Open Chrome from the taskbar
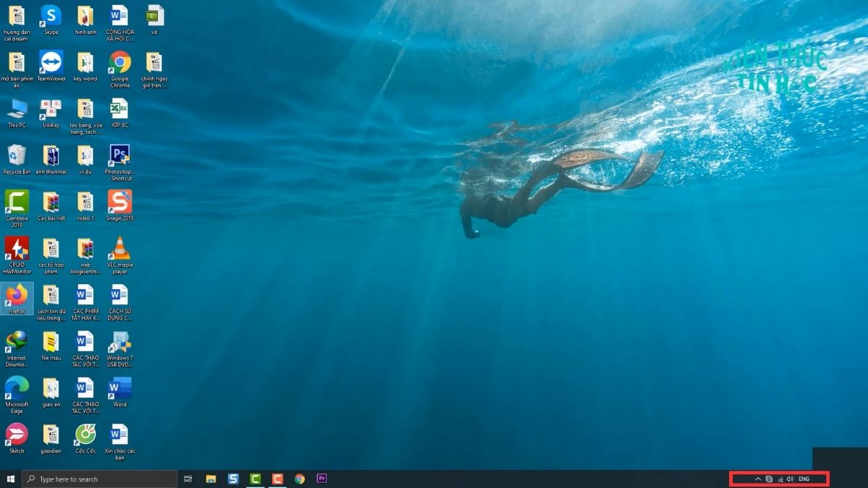The height and width of the screenshot is (488, 868). 299,479
